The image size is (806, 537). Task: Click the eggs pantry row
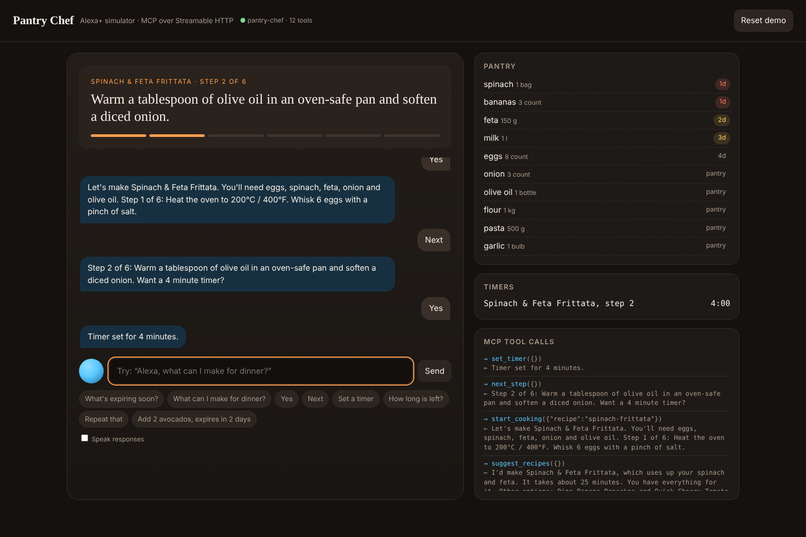pos(607,156)
